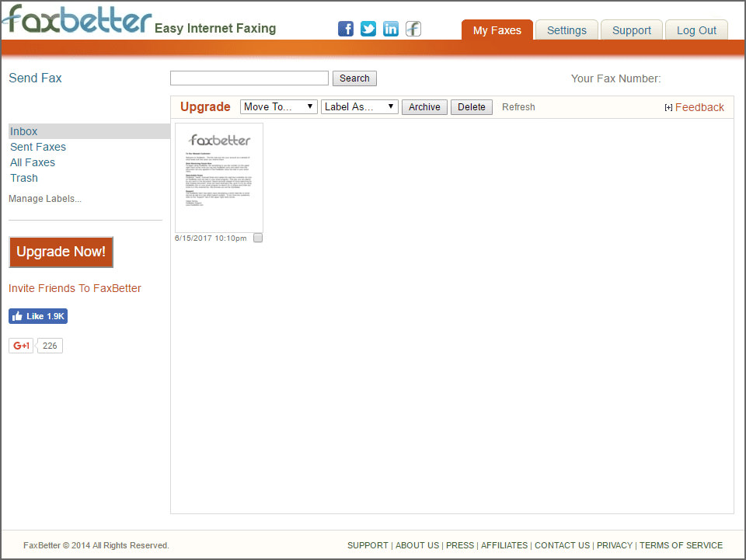Click the Facebook Like 1.9K button
The image size is (746, 560).
pos(38,316)
